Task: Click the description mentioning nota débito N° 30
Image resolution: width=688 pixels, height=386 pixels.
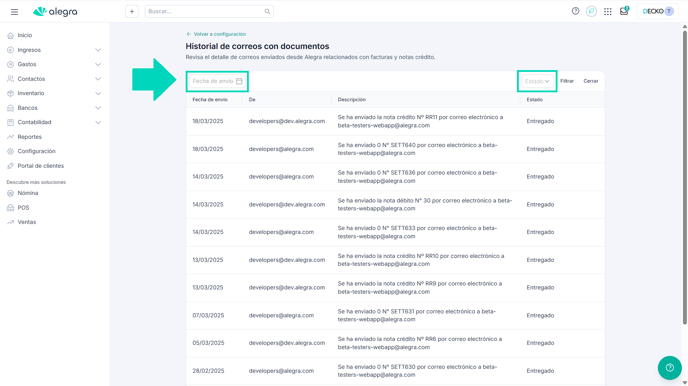Action: tap(425, 204)
